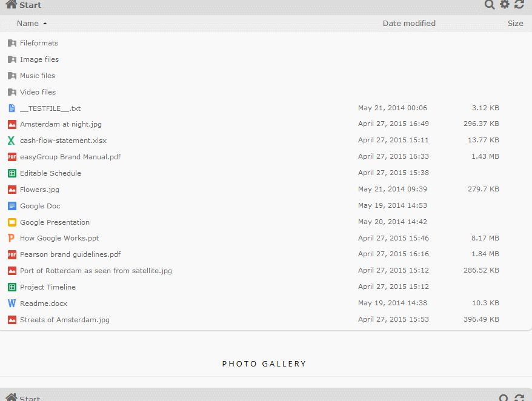Click the search magnifier icon in top header
532x401 pixels.
(x=489, y=5)
